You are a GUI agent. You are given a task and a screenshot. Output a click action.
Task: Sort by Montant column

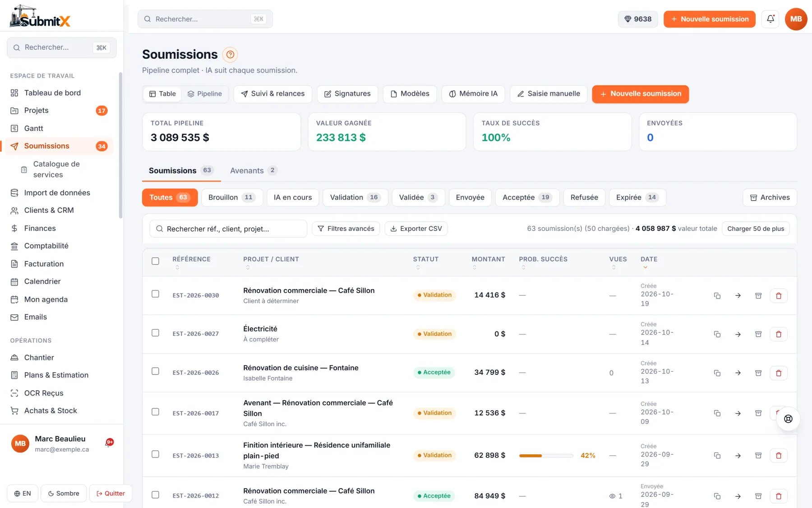point(488,262)
